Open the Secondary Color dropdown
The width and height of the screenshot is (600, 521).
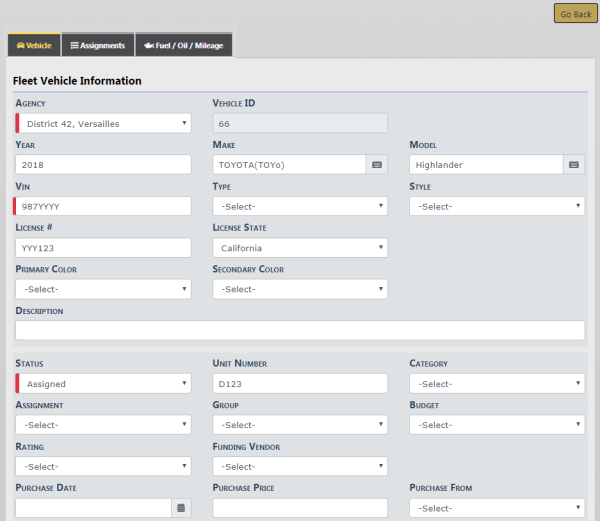pyautogui.click(x=300, y=289)
